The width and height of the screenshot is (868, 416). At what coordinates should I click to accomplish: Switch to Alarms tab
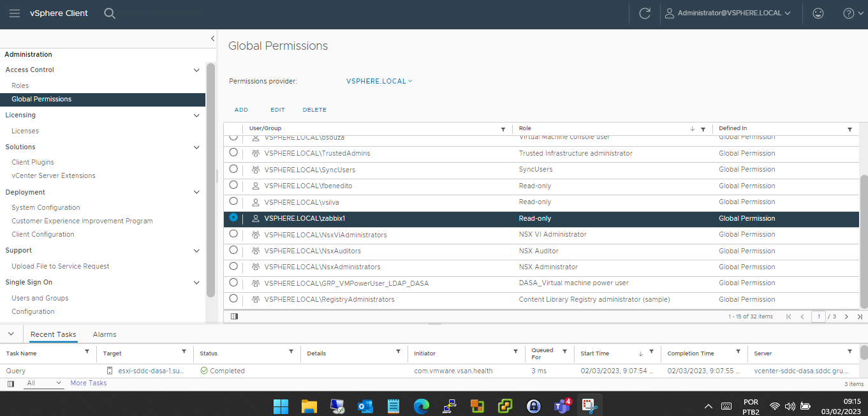(105, 334)
